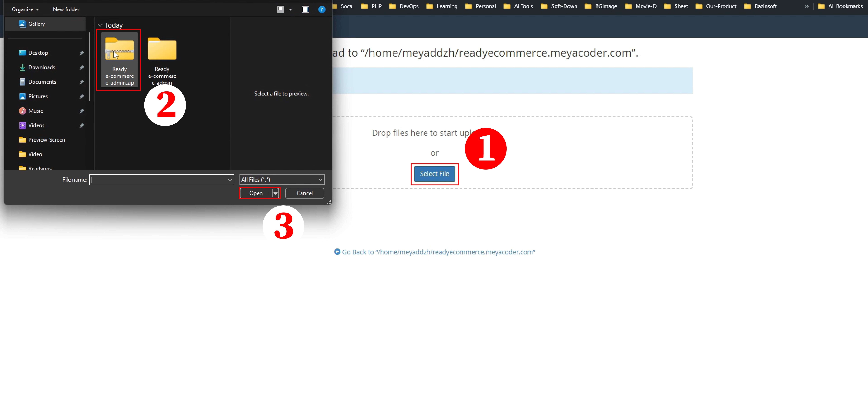Open the view options dropdown arrow

(290, 9)
